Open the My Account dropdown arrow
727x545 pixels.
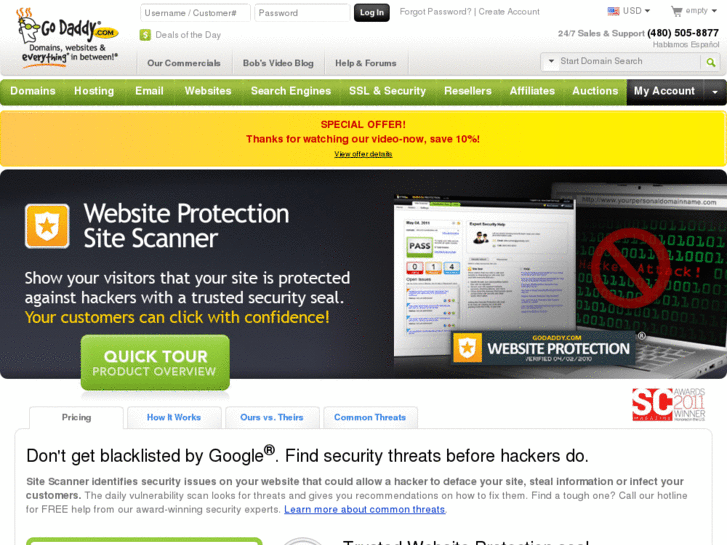coord(714,92)
